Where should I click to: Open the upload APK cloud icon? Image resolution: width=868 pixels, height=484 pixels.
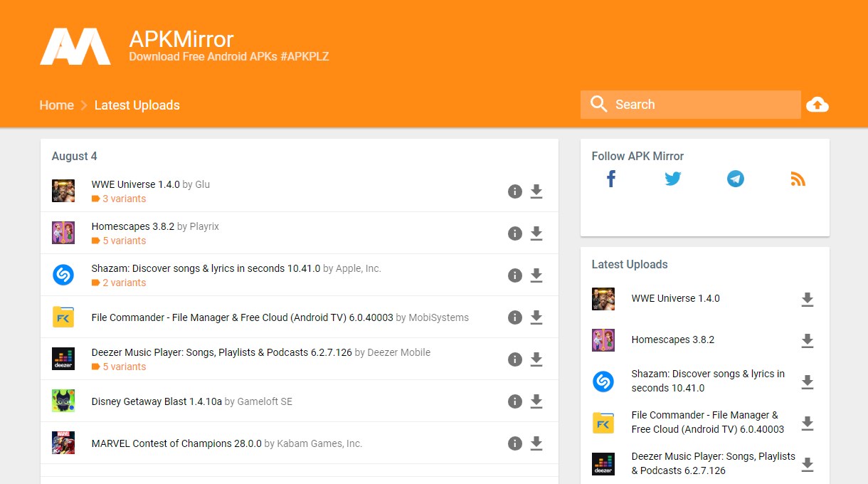[817, 105]
